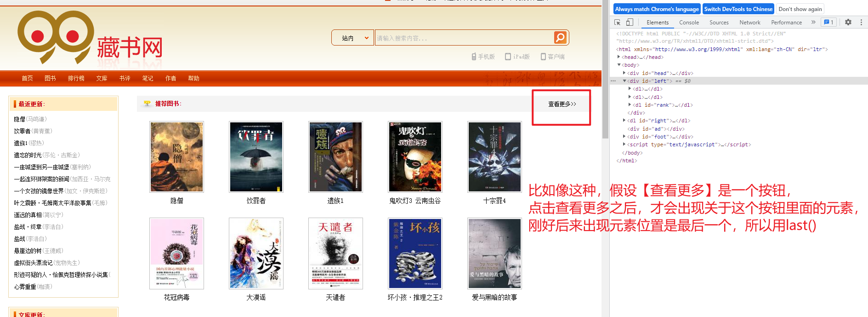868x317 pixels.
Task: Switch to the Console tab
Action: click(689, 22)
